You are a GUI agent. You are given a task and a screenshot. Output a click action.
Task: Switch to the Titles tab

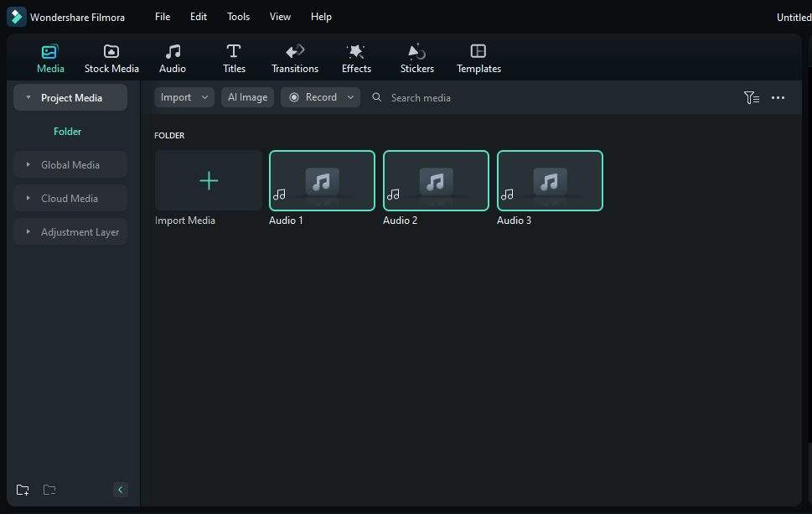click(234, 59)
